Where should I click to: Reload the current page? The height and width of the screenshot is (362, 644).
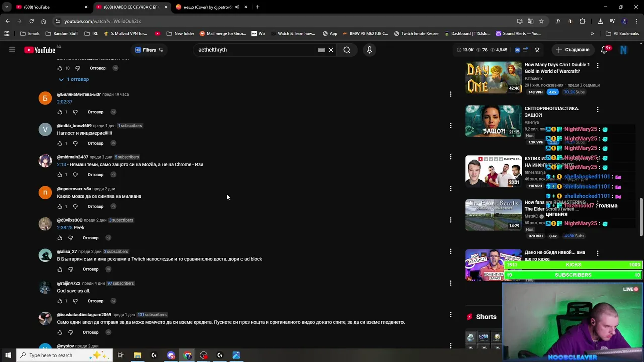[x=31, y=21]
